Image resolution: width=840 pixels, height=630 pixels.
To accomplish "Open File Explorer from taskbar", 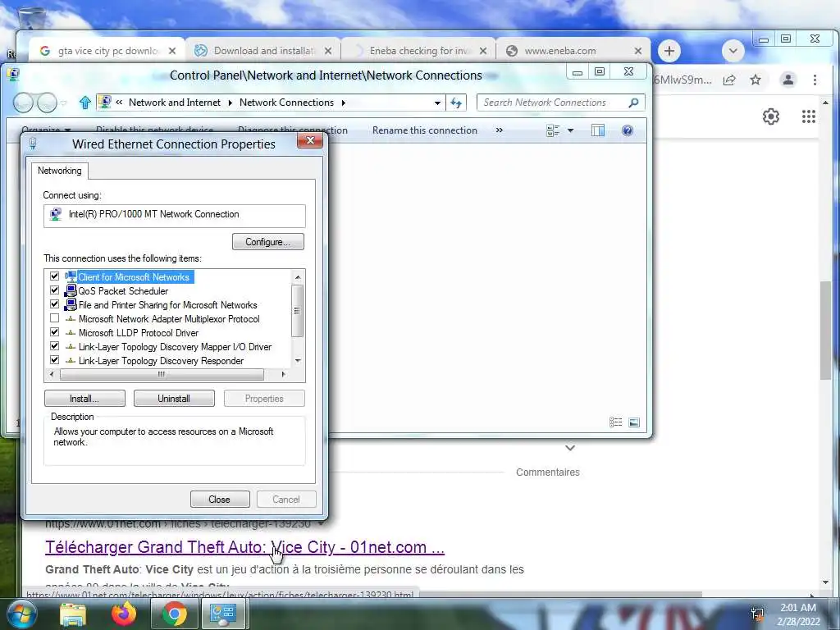I will pos(73,614).
